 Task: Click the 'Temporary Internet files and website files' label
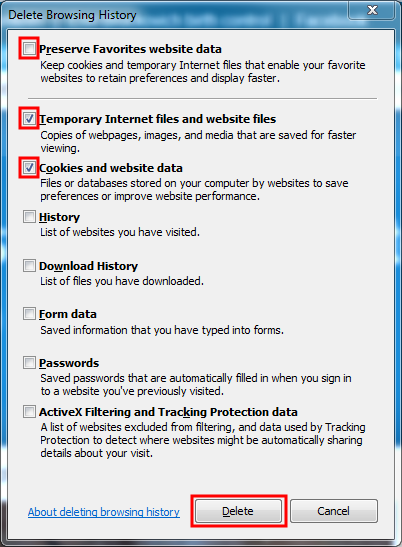point(157,119)
